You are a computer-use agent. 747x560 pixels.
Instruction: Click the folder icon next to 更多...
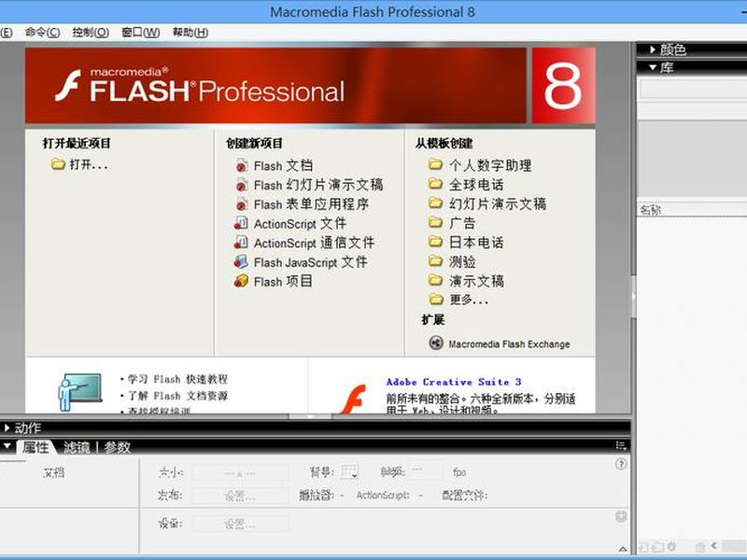coord(435,299)
